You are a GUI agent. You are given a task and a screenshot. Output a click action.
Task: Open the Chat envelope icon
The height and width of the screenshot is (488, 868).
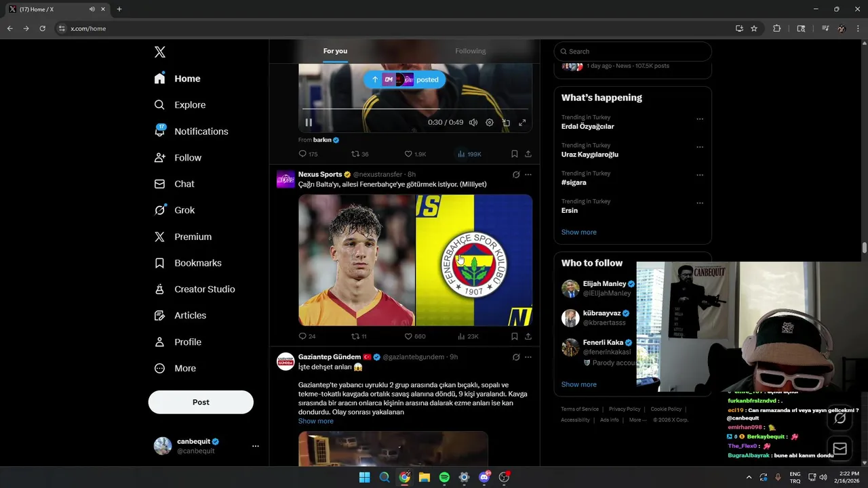tap(159, 184)
